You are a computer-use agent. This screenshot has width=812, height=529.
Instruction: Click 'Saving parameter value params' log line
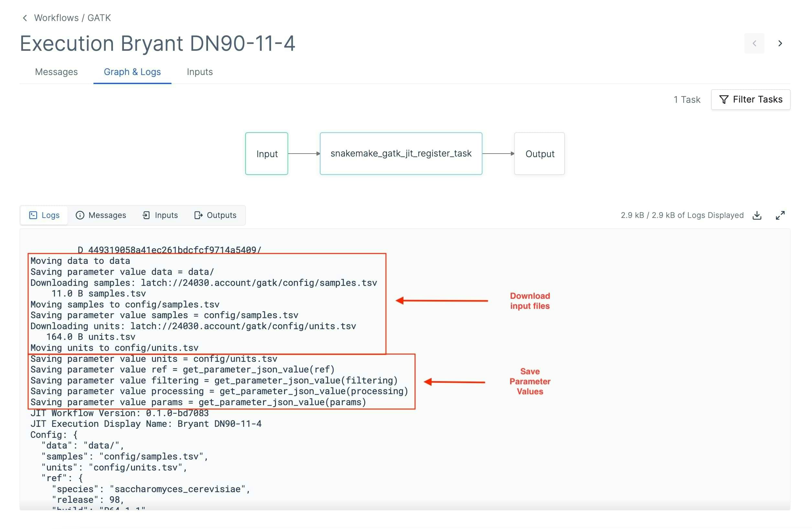tap(198, 402)
